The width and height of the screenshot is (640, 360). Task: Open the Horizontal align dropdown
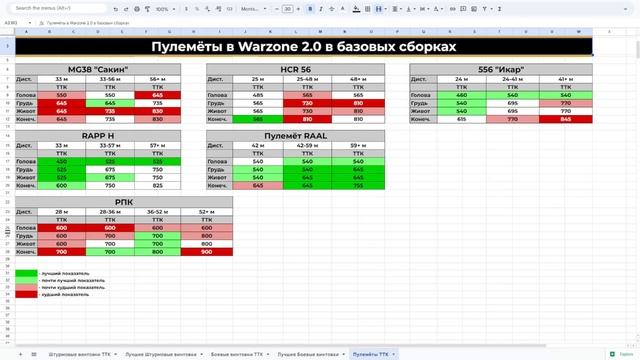click(396, 9)
